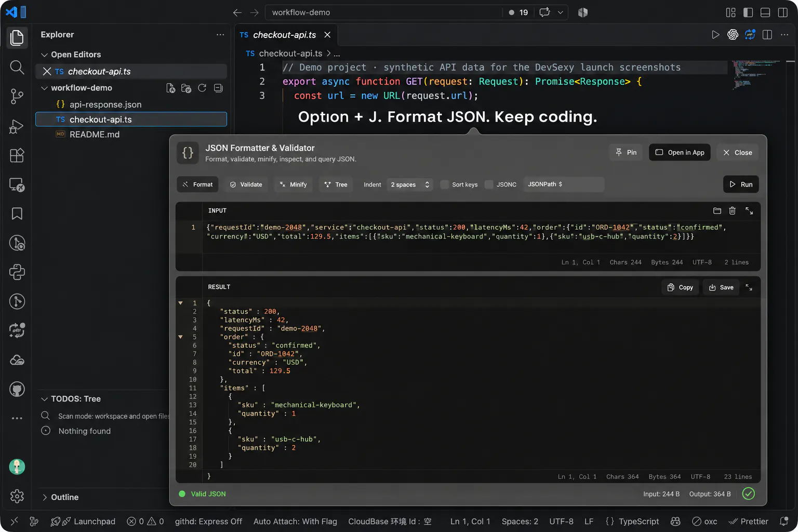The image size is (798, 532).
Task: Collapse the Open Editors section
Action: tap(44, 55)
